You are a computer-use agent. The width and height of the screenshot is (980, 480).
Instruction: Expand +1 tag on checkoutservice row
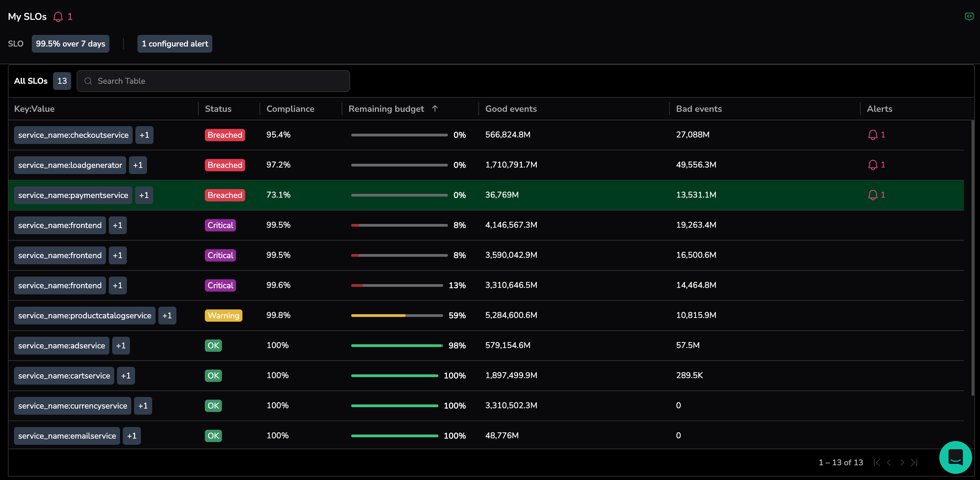144,135
